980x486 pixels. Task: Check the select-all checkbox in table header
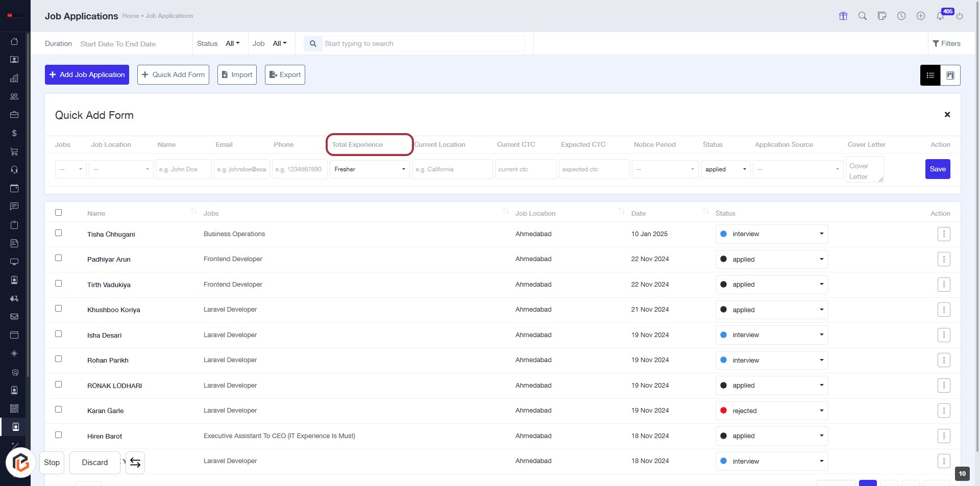tap(59, 213)
